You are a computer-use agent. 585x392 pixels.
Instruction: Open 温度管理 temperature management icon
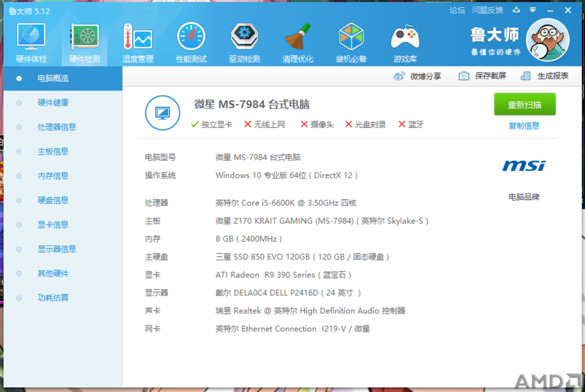click(138, 42)
